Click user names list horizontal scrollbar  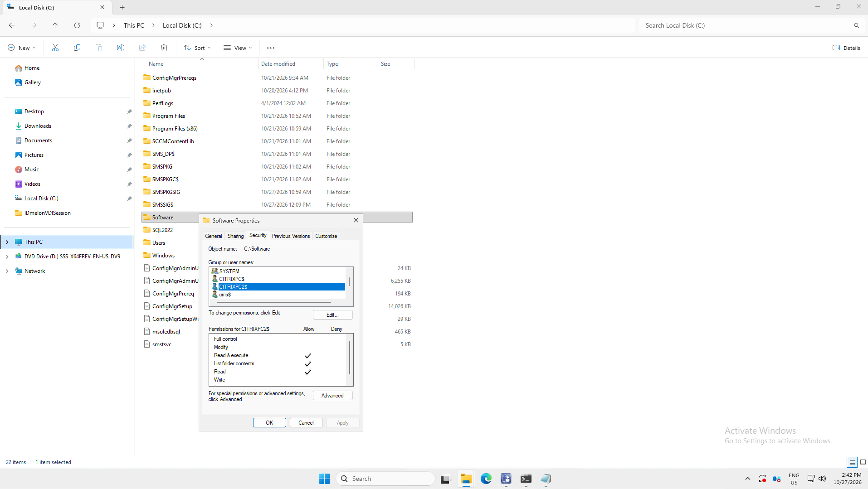coord(274,302)
